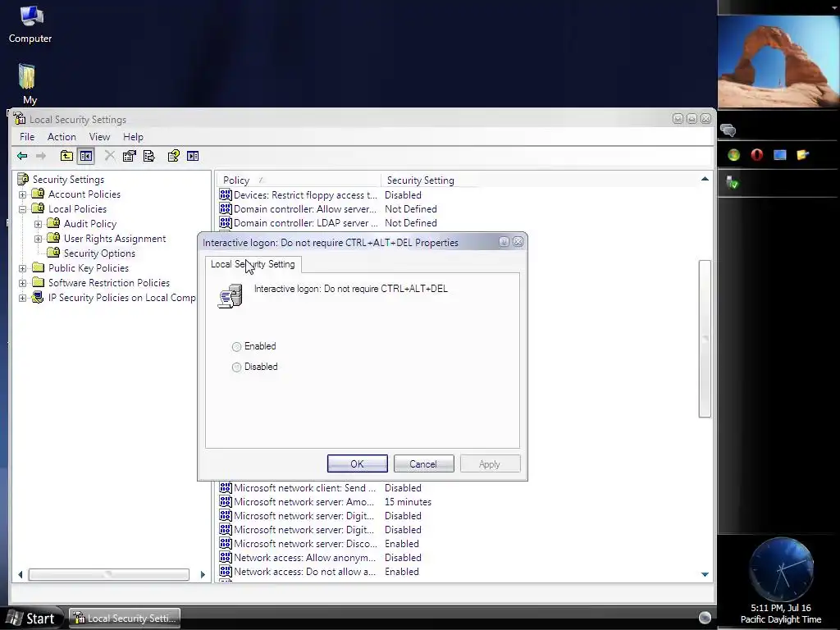Image resolution: width=840 pixels, height=630 pixels.
Task: Expand the Audit Policy node
Action: pos(38,224)
